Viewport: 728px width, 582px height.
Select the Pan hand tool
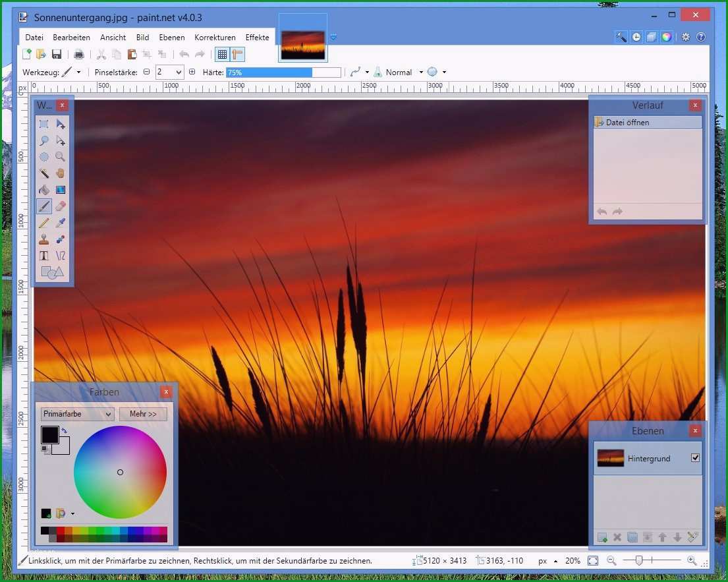[61, 173]
